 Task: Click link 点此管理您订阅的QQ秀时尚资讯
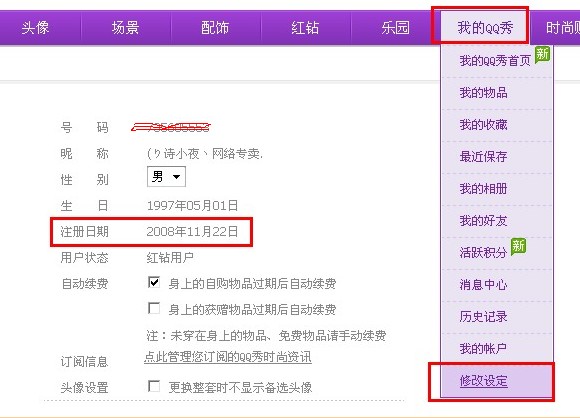(x=228, y=357)
